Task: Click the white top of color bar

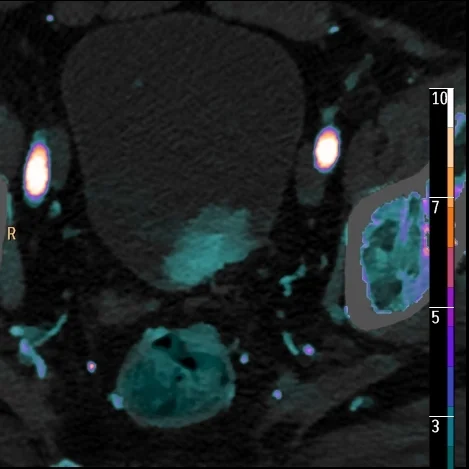Action: (450, 108)
